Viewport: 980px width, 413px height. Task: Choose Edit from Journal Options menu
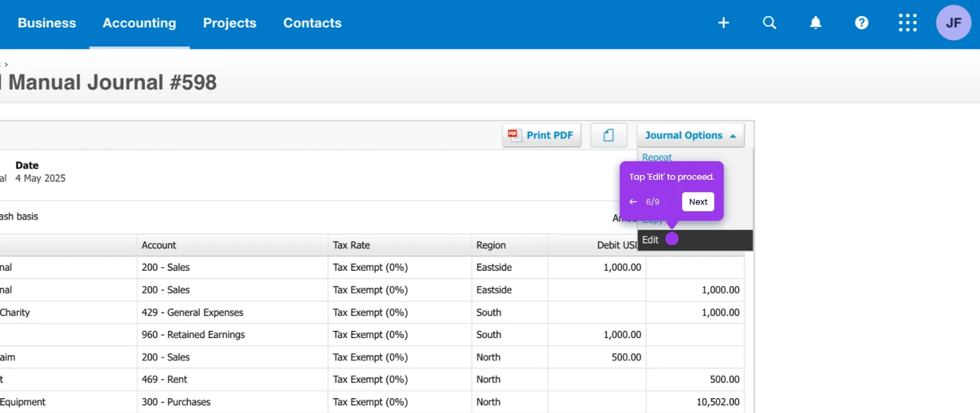[x=695, y=240]
